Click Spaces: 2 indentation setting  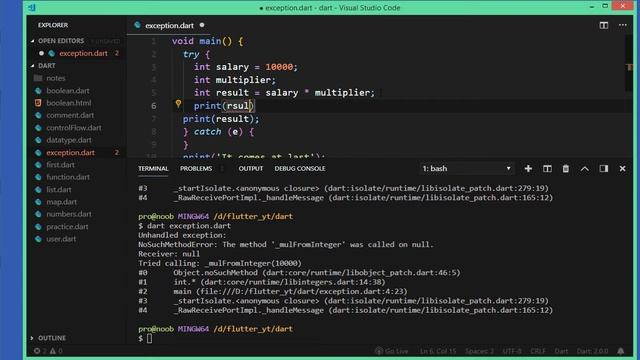[479, 351]
